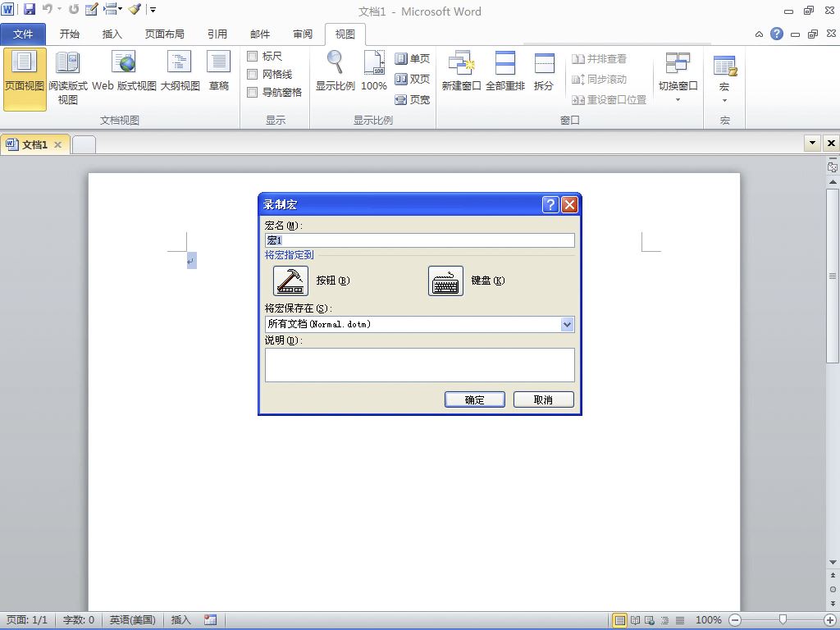Open the document tab list dropdown arrow
Viewport: 840px width, 630px height.
tap(812, 143)
